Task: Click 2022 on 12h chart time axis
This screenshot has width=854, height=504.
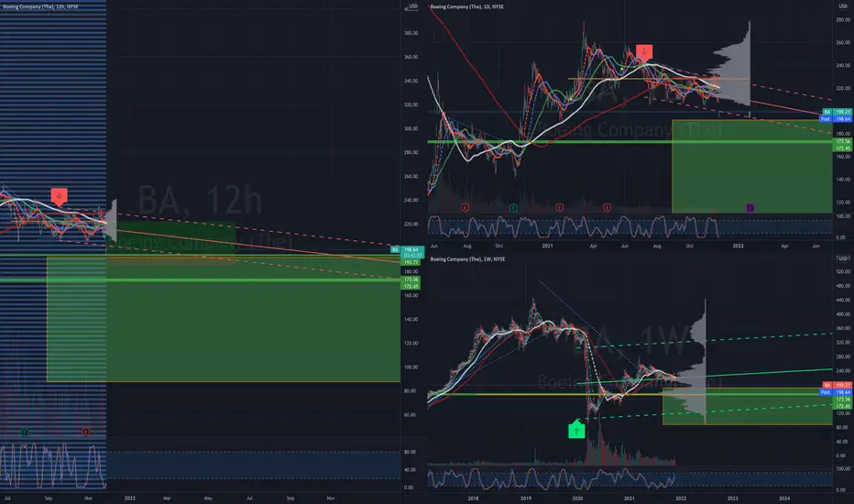Action: coord(129,498)
